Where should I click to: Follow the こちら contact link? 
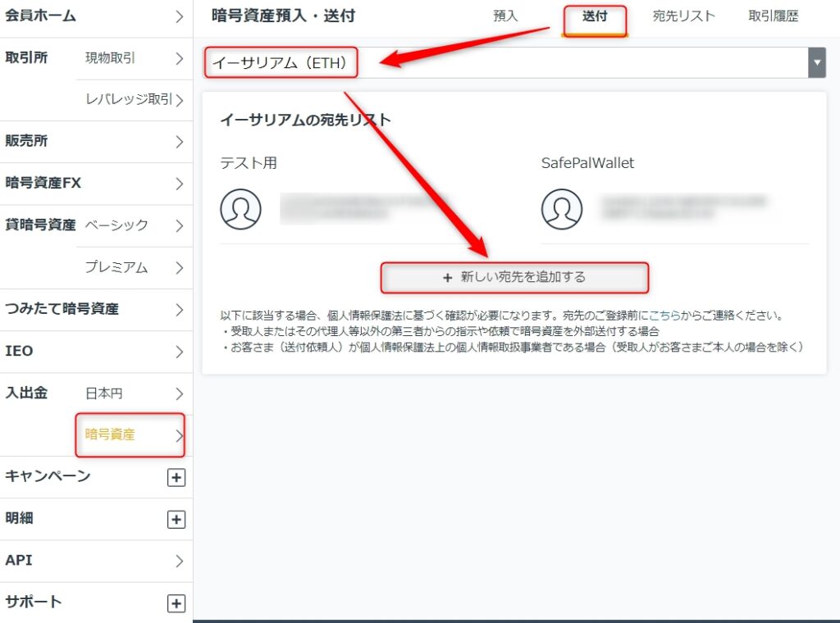(664, 316)
